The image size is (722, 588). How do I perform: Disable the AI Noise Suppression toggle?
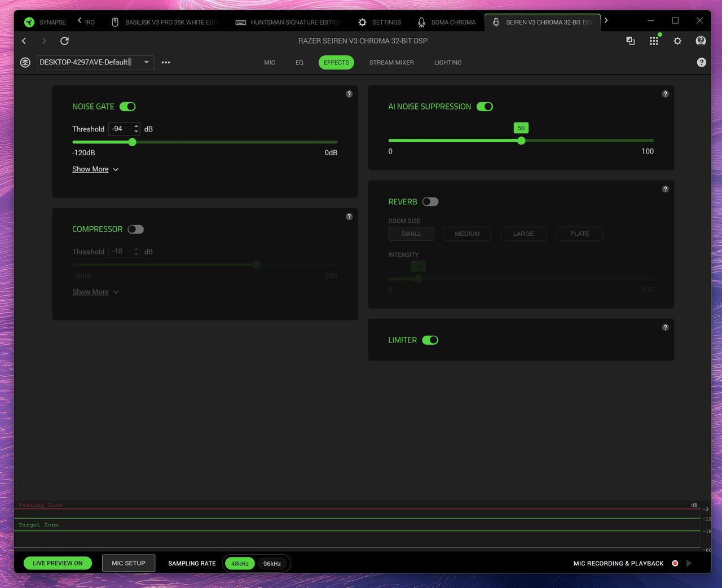(x=485, y=107)
